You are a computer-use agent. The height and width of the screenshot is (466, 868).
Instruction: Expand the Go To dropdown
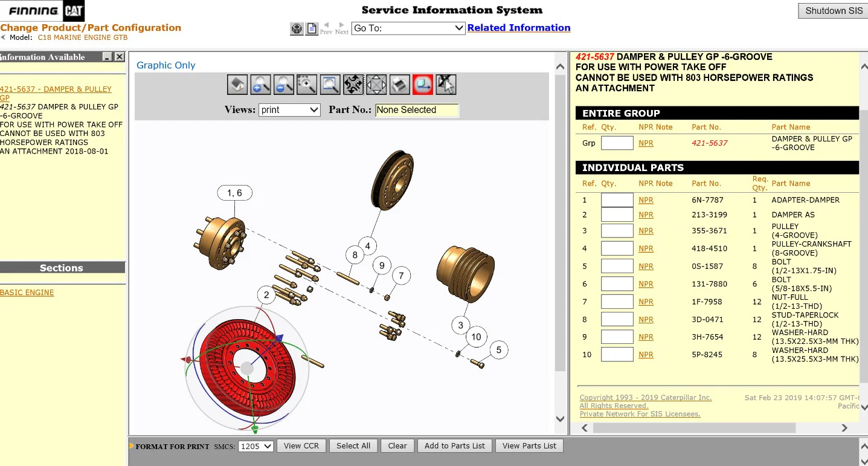point(408,28)
